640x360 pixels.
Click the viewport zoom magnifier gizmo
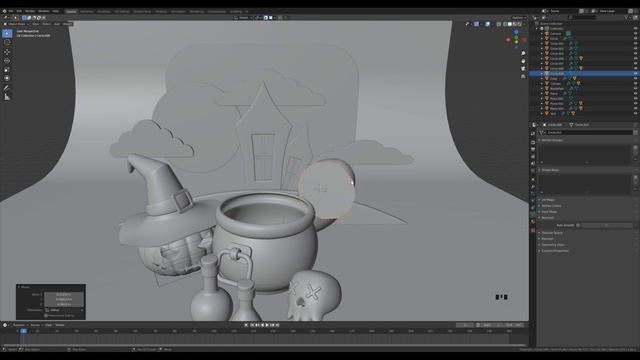point(523,53)
